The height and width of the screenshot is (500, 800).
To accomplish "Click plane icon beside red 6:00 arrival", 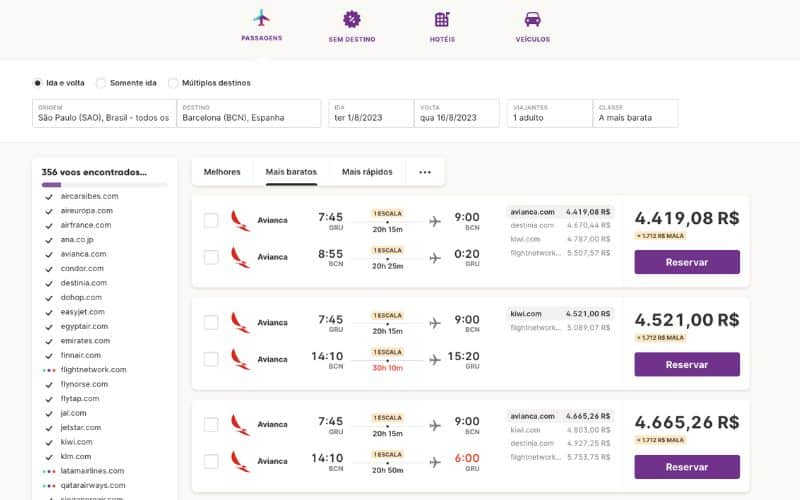I will [x=435, y=462].
